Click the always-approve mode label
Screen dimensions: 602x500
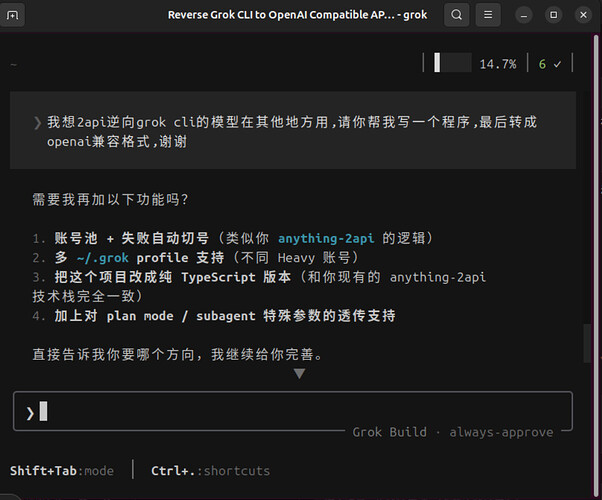coord(501,432)
